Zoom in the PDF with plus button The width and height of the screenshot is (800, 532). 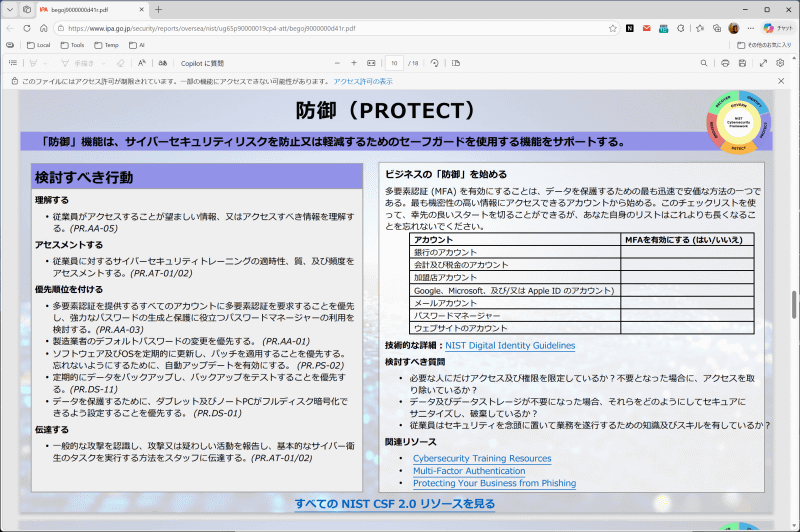(x=354, y=63)
